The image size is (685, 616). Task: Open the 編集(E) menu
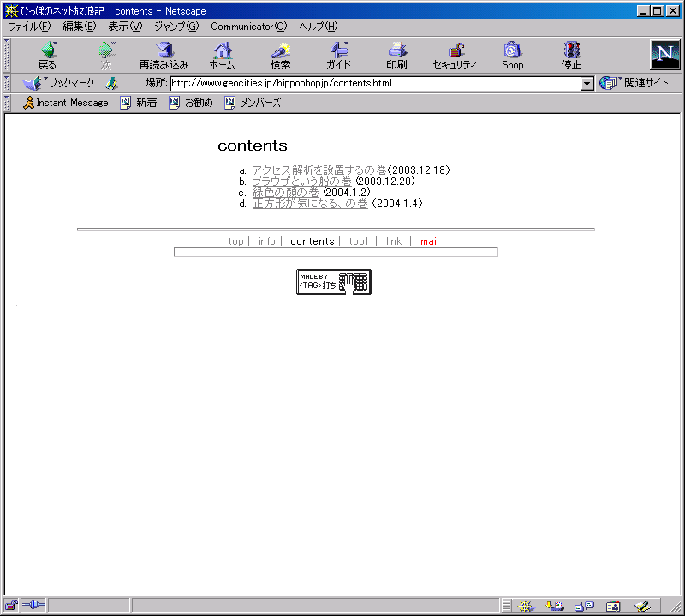[x=79, y=27]
